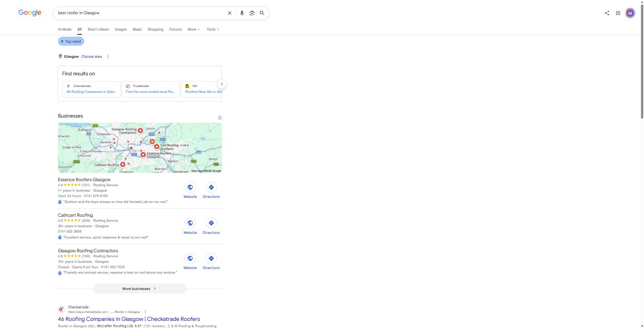Switch to Maps tab

(137, 29)
